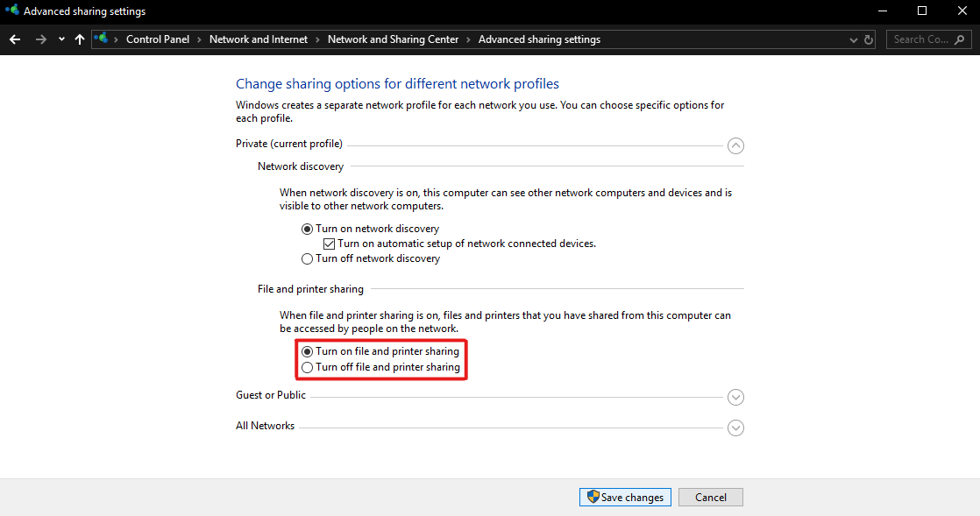Collapse the Private profile section
980x516 pixels.
pyautogui.click(x=735, y=146)
